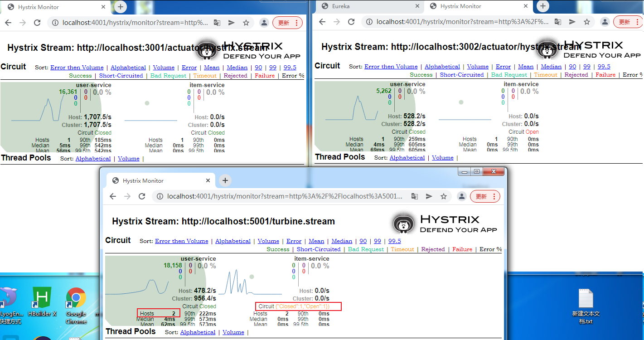The width and height of the screenshot is (644, 340).
Task: Sort circuits by Error then Volume, front window
Action: tap(182, 241)
